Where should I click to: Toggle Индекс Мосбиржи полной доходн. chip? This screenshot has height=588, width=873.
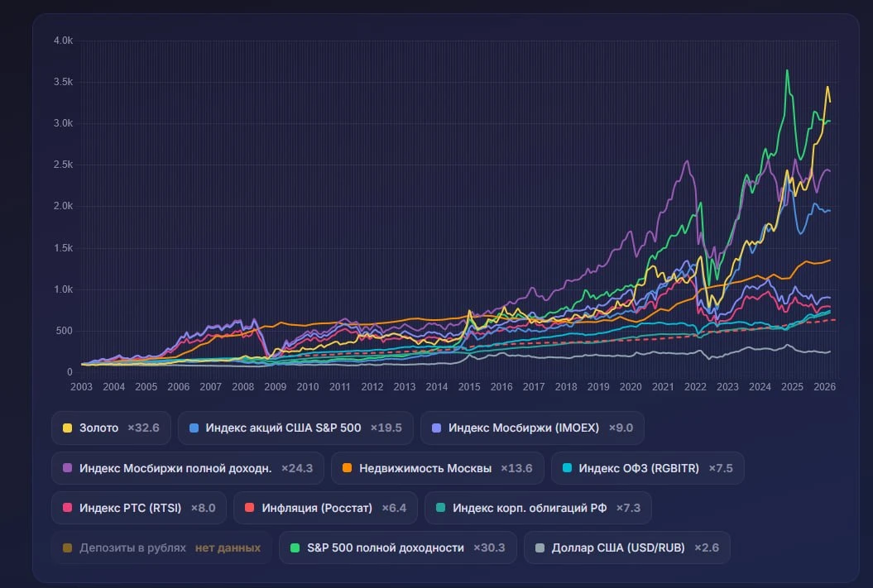pos(188,468)
